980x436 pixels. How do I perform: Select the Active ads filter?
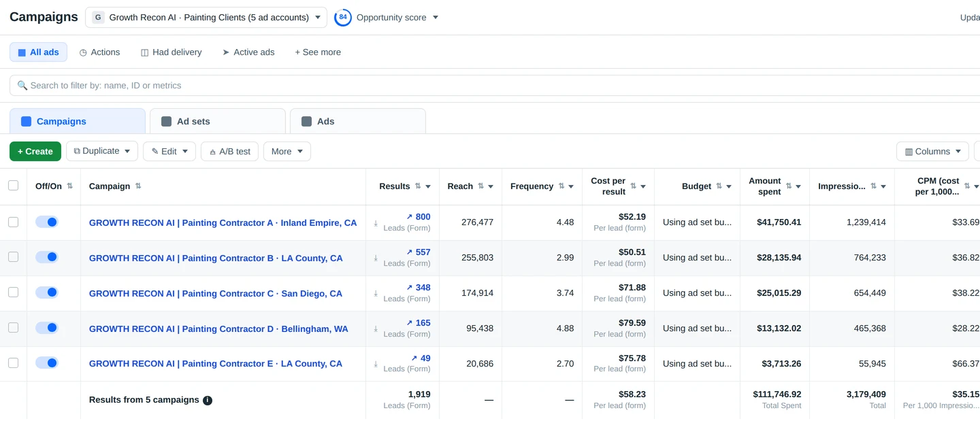[x=248, y=52]
